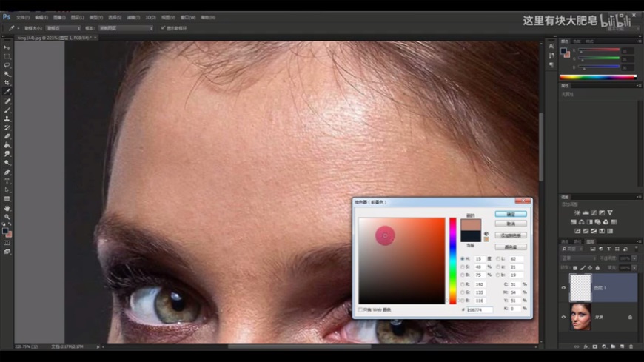Open the File menu
Screen dimensions: 644x362
point(22,16)
